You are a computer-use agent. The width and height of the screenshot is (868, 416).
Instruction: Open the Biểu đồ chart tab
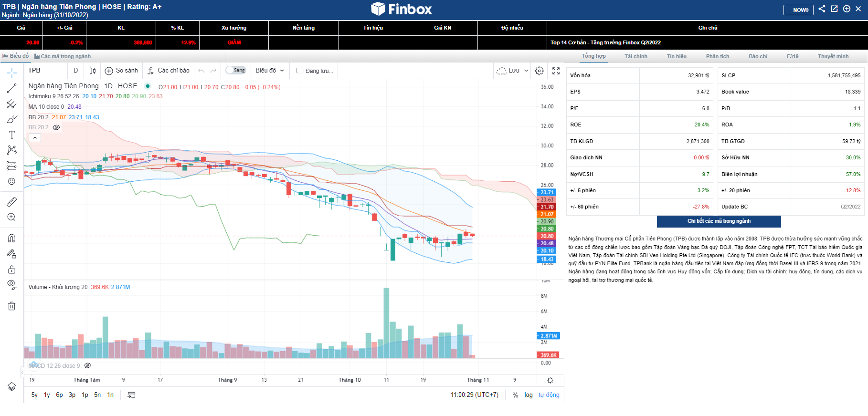point(16,56)
